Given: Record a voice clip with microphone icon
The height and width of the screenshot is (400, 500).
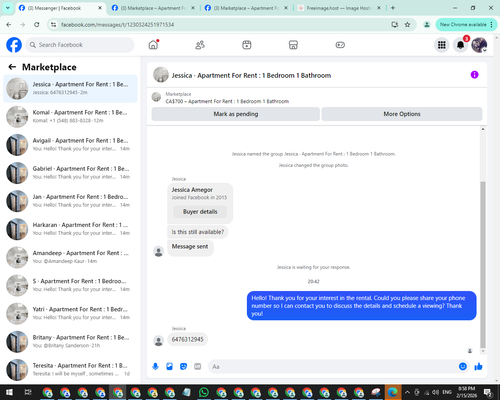Looking at the screenshot, I should click(x=155, y=367).
